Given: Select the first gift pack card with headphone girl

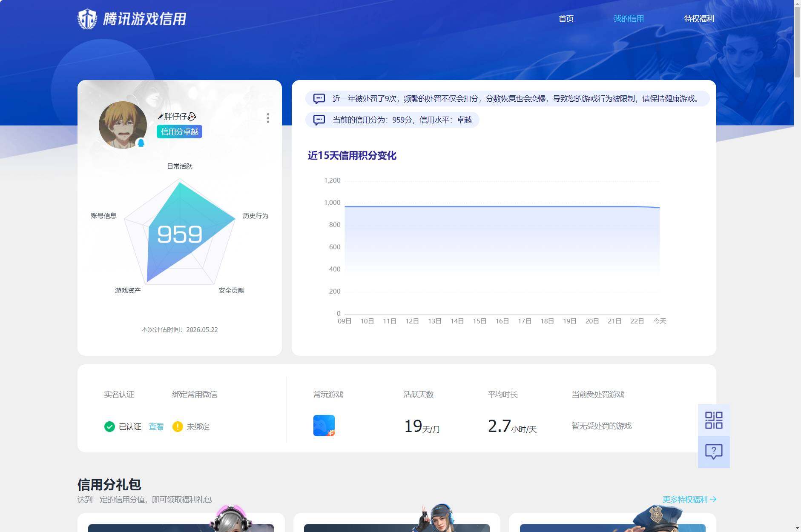Looking at the screenshot, I should coord(181,523).
